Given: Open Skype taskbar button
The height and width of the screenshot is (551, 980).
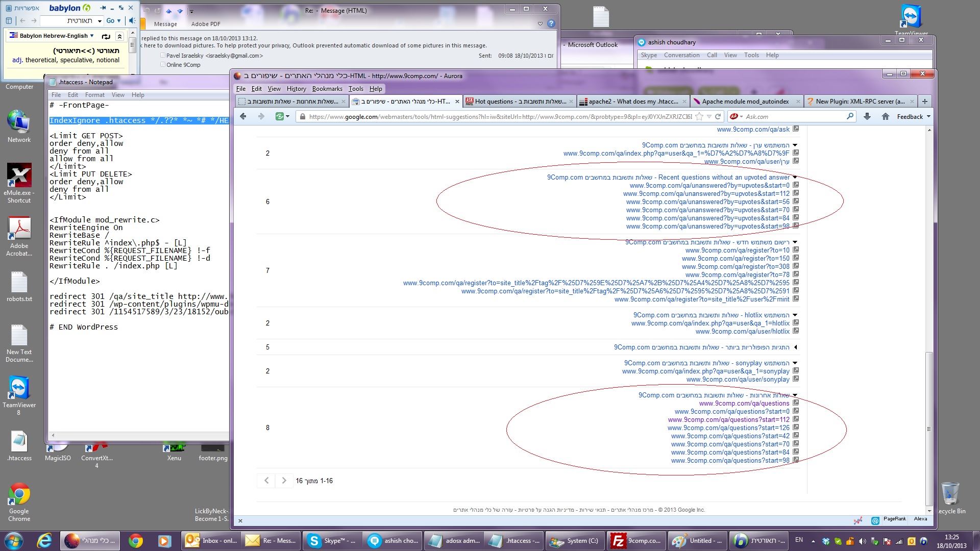Looking at the screenshot, I should [x=332, y=541].
